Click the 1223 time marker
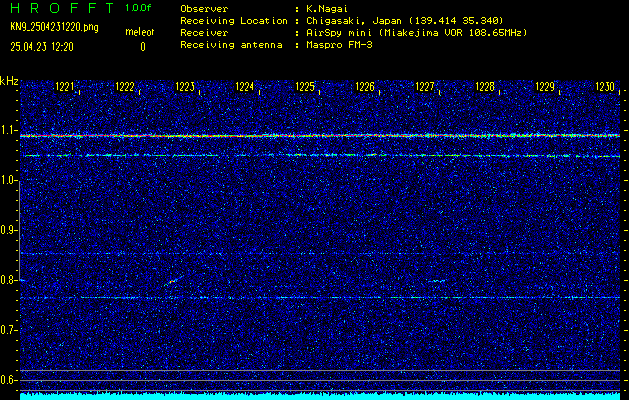Image resolution: width=629 pixels, height=400 pixels. [185, 87]
